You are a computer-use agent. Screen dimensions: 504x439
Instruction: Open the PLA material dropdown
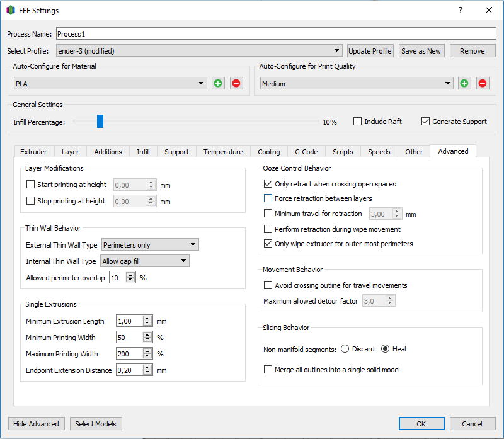(x=110, y=84)
